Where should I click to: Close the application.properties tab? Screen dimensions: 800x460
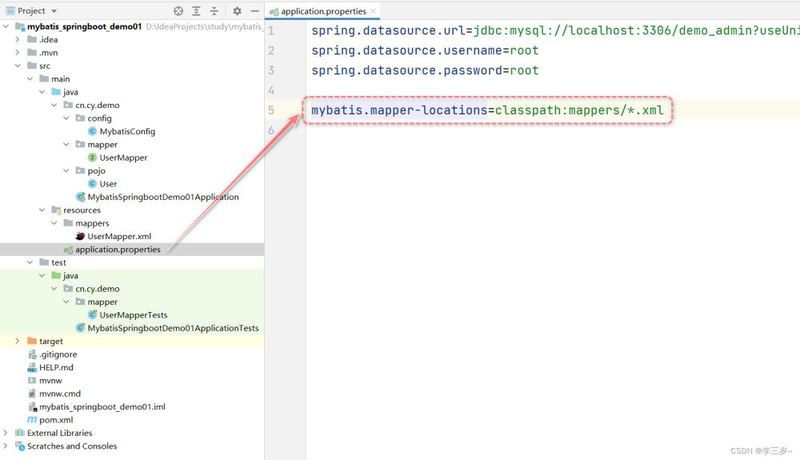point(373,11)
